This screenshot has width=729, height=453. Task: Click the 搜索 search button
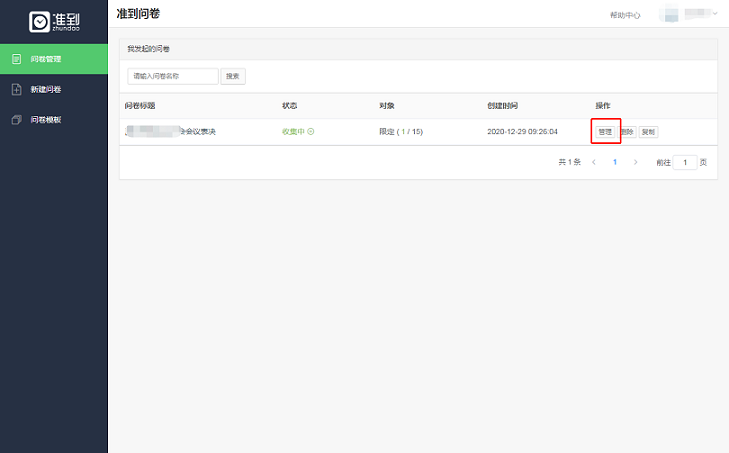tap(232, 76)
